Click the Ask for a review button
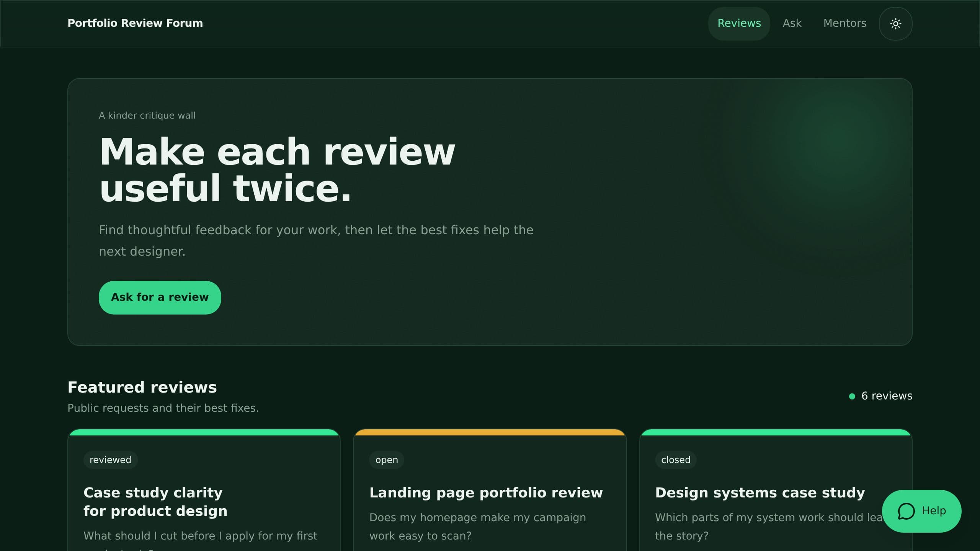The image size is (980, 551). point(160,297)
